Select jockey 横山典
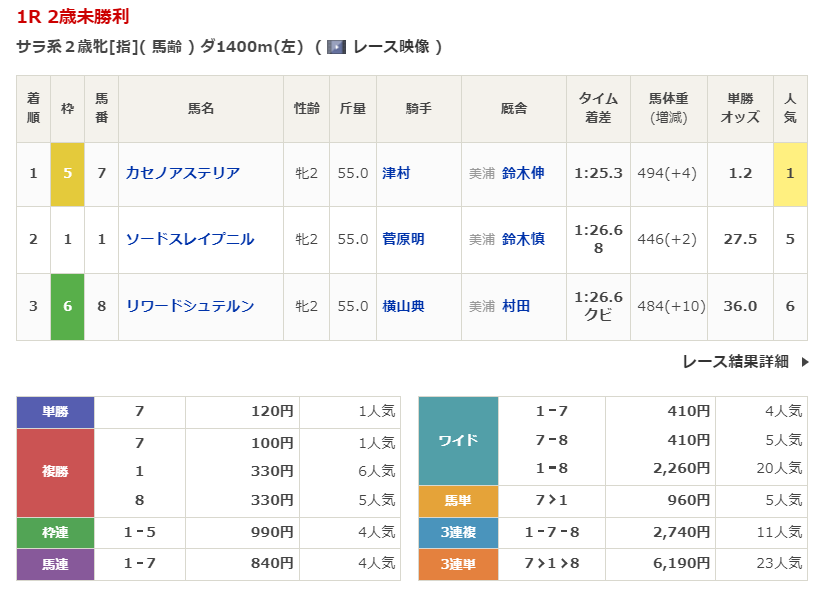This screenshot has width=823, height=591. 403,306
